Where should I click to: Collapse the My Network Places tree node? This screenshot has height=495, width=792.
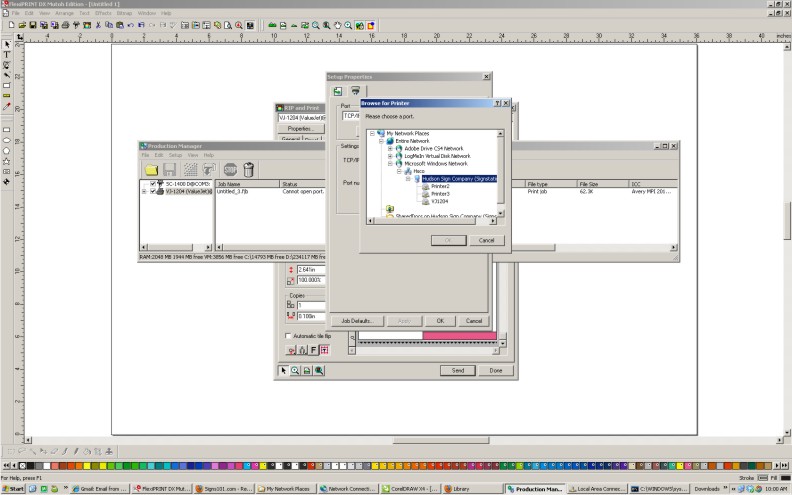click(x=372, y=133)
